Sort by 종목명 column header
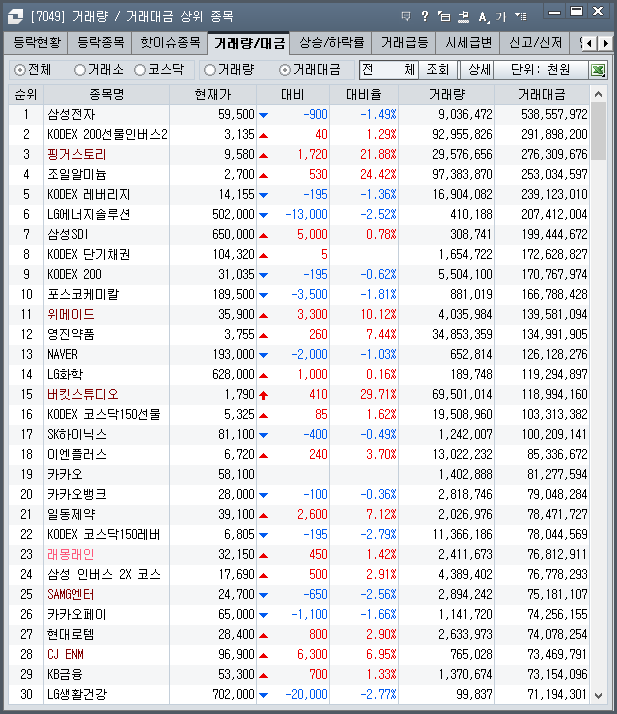This screenshot has width=617, height=714. 107,95
